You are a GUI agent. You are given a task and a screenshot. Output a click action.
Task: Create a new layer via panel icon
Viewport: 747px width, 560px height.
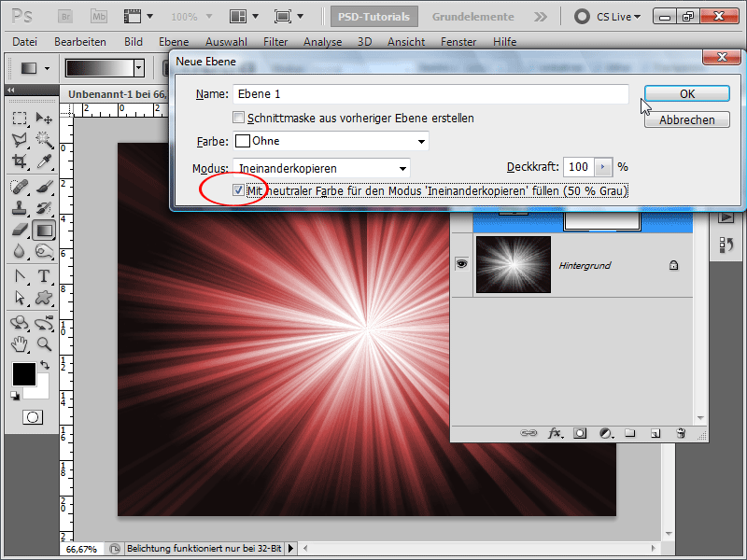(x=655, y=433)
